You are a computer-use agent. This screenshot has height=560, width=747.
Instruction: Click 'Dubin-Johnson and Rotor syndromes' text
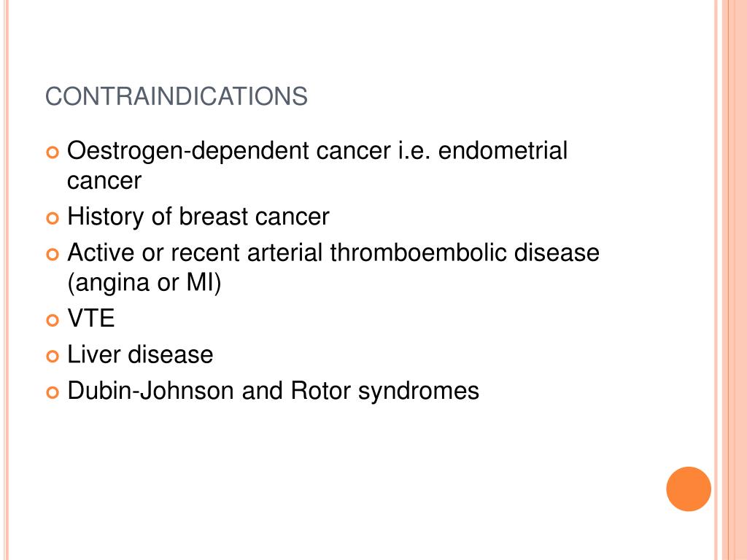(x=273, y=392)
